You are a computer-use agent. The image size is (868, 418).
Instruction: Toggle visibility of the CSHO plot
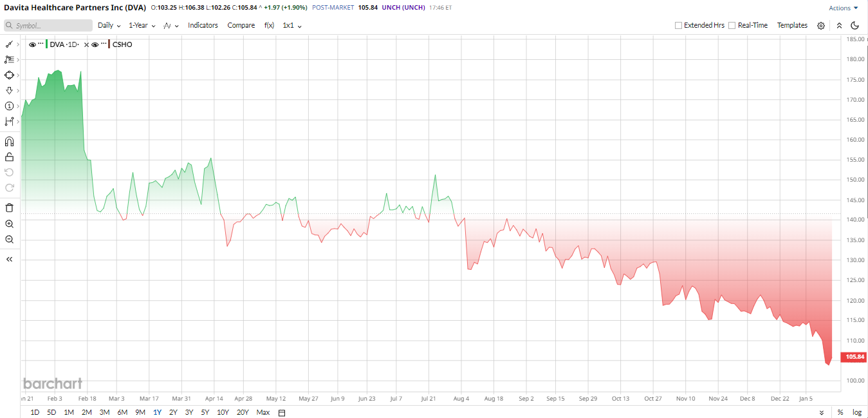(x=95, y=44)
